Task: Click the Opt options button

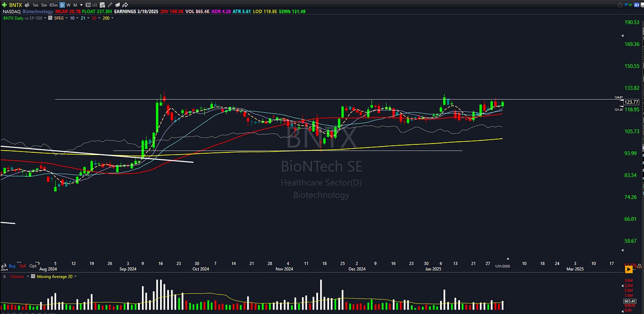Action: click(33, 266)
